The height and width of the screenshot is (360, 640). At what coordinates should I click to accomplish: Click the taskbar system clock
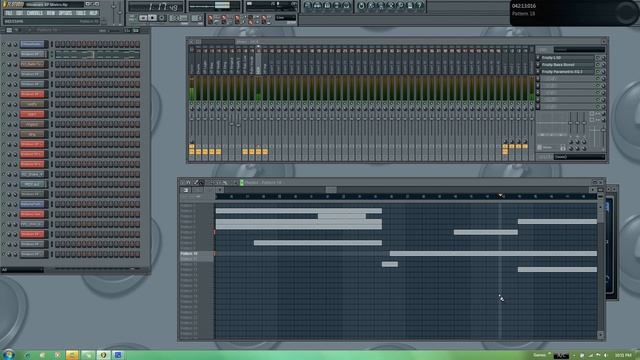(x=623, y=356)
